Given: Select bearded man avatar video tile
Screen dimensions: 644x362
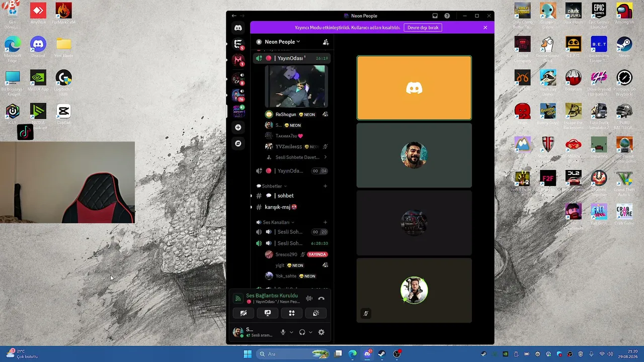Looking at the screenshot, I should [x=414, y=155].
